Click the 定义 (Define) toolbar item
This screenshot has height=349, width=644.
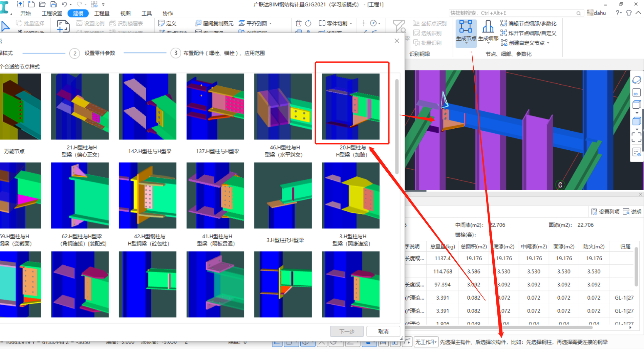(x=167, y=23)
